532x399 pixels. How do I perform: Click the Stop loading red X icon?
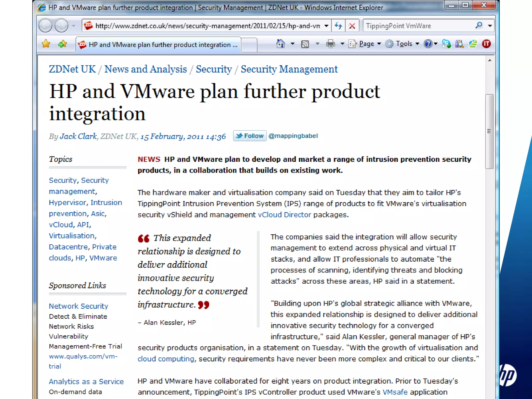click(352, 26)
